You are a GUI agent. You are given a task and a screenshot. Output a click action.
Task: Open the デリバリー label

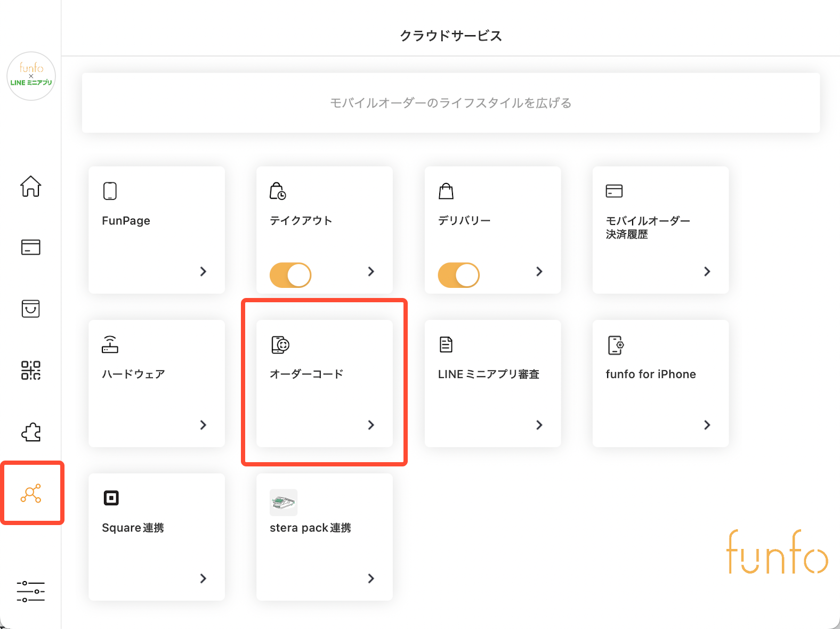[x=464, y=221]
